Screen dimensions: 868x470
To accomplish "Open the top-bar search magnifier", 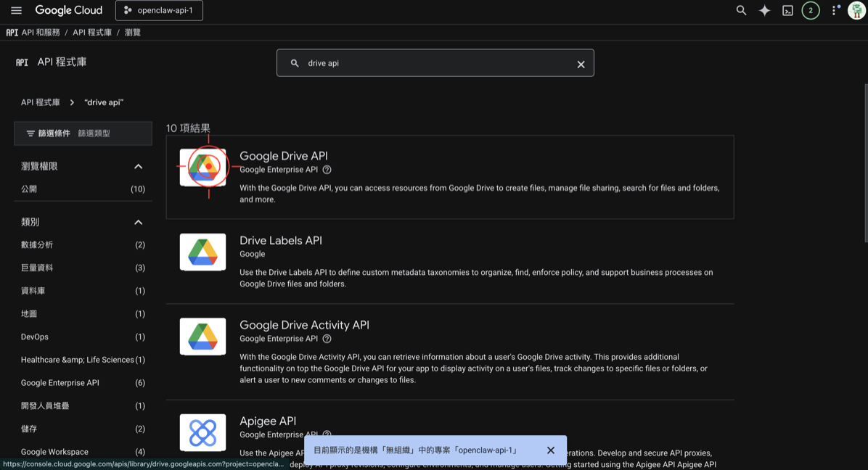I will pos(741,10).
